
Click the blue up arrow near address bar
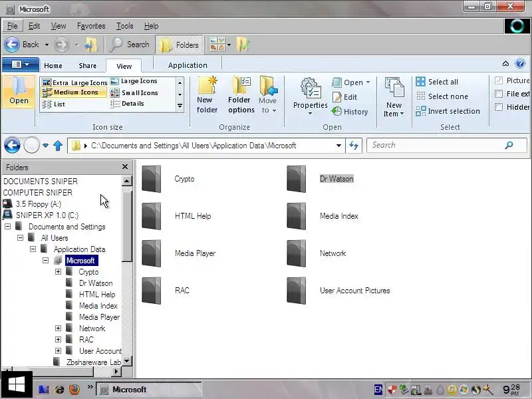pyautogui.click(x=58, y=146)
